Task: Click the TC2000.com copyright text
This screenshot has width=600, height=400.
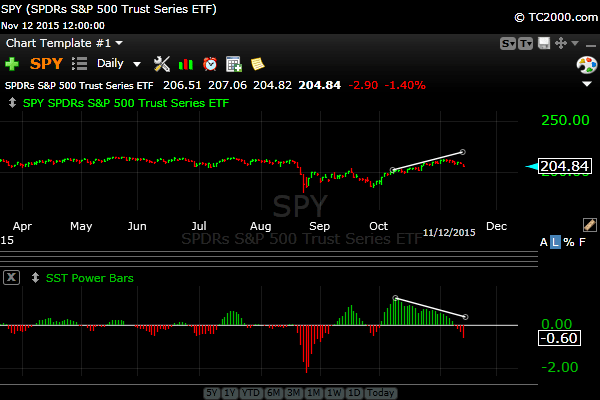Action: click(x=556, y=17)
